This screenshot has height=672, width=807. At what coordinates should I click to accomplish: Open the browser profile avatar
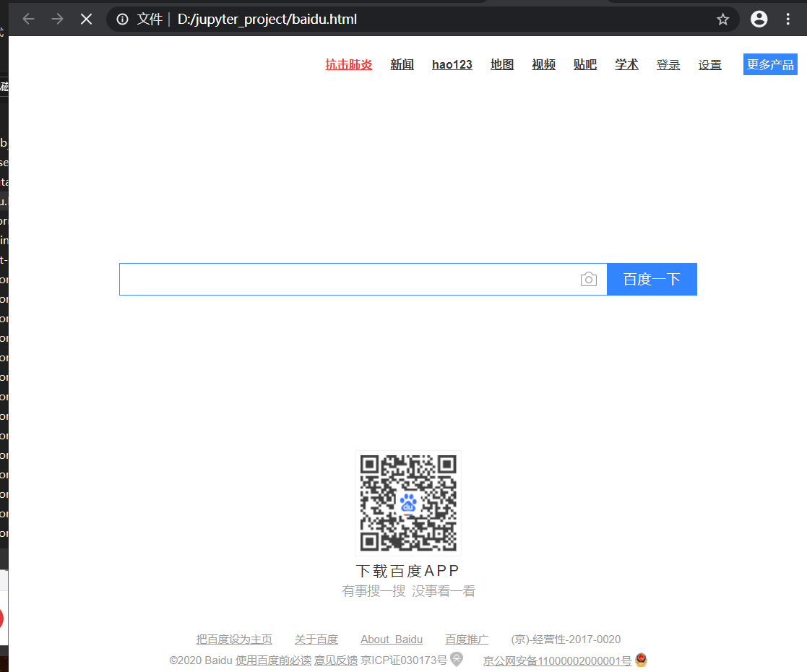(759, 19)
